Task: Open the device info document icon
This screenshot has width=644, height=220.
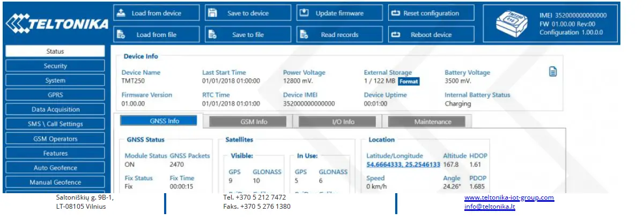Action: (553, 72)
